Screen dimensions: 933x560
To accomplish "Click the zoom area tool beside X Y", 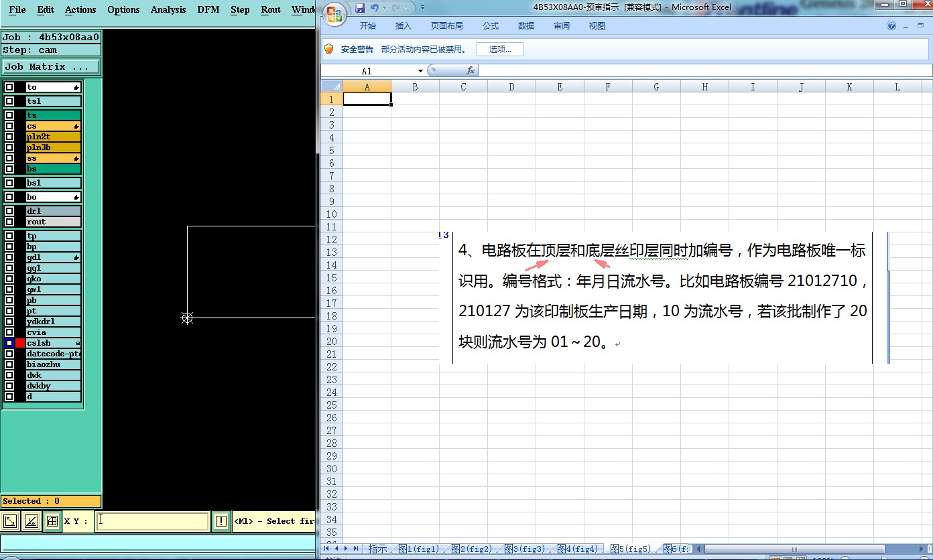I will (x=10, y=521).
